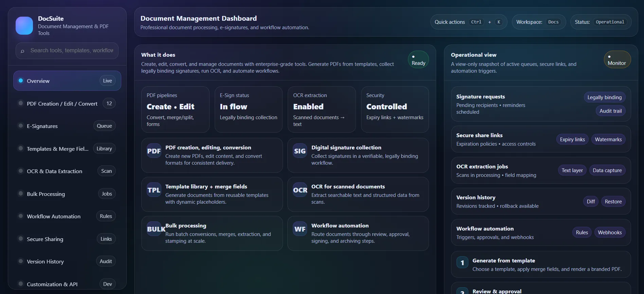This screenshot has height=294, width=644.
Task: Open OCR & Data Extraction section
Action: (67, 171)
